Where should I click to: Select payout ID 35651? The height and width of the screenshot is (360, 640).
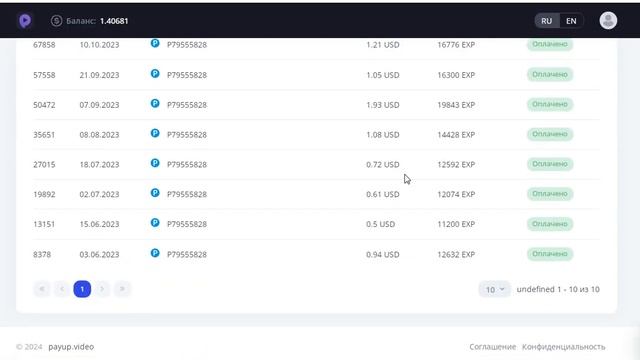[x=44, y=135]
